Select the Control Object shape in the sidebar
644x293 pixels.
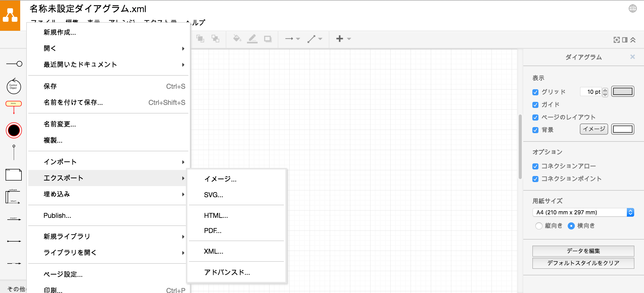pyautogui.click(x=14, y=87)
